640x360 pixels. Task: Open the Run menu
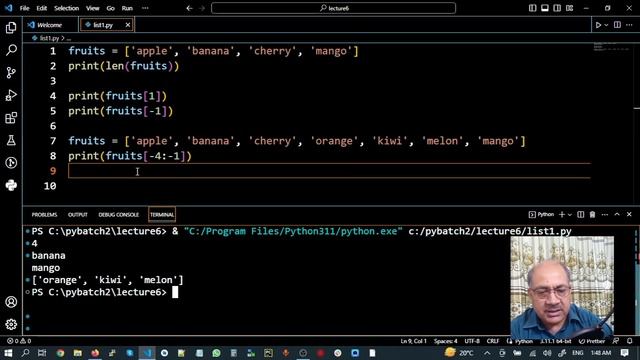coord(127,8)
